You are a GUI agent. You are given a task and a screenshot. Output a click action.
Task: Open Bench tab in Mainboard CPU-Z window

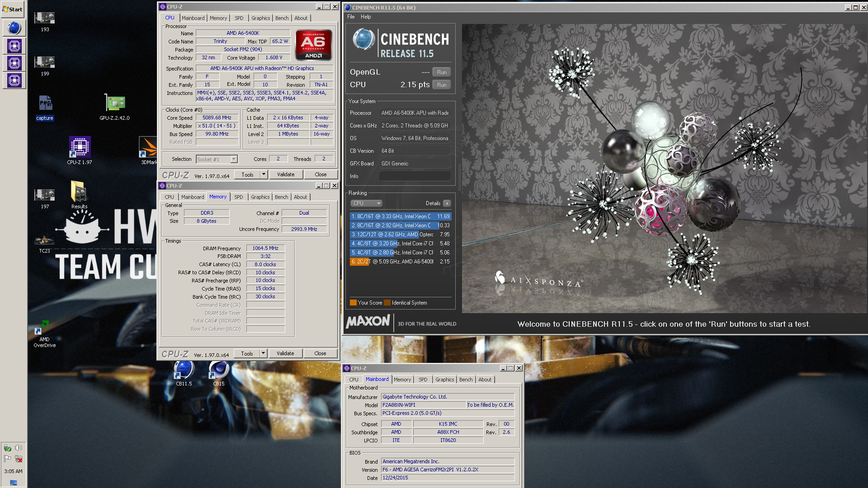(466, 380)
